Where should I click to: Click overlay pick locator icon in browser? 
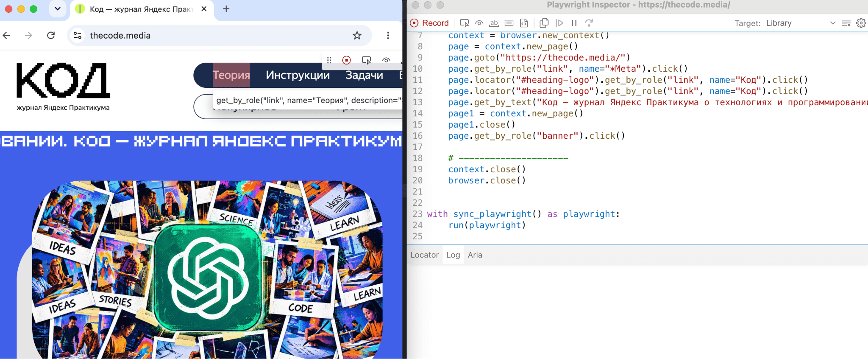367,60
